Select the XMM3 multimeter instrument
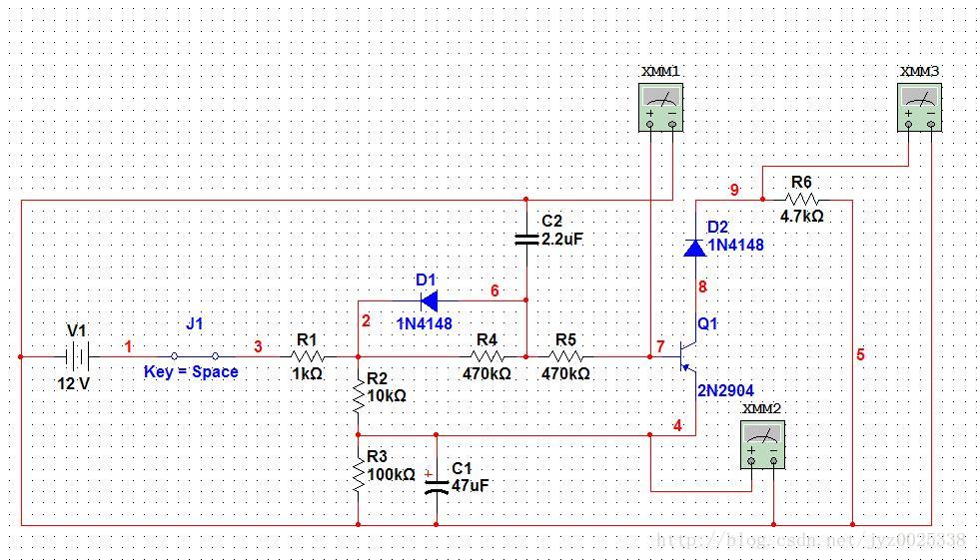 point(920,107)
